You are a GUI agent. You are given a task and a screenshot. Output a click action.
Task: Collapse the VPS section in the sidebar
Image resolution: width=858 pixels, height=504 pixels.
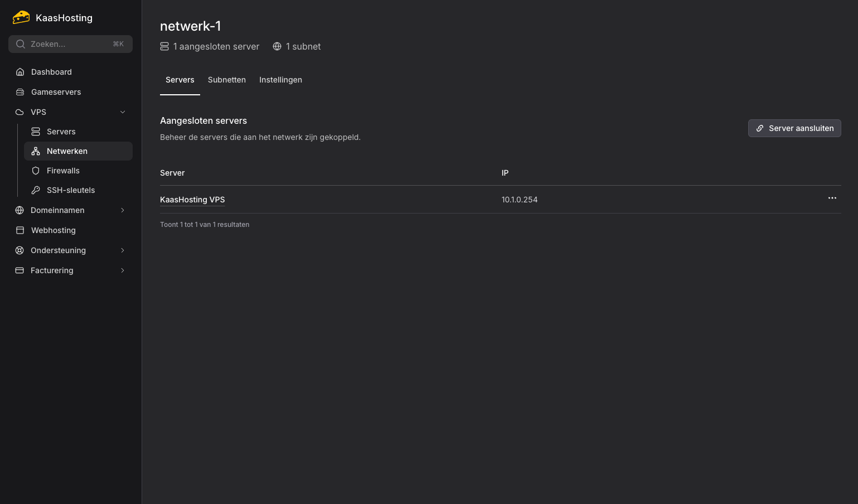pos(123,112)
